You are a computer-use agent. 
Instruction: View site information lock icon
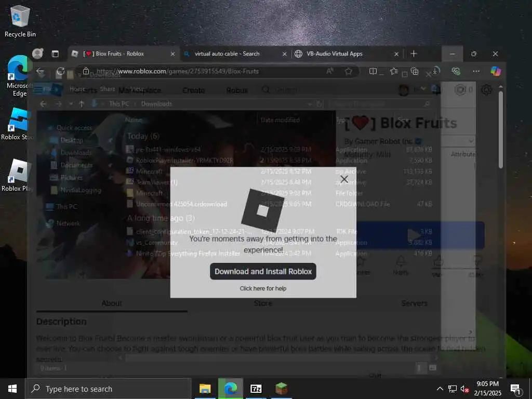pyautogui.click(x=86, y=71)
